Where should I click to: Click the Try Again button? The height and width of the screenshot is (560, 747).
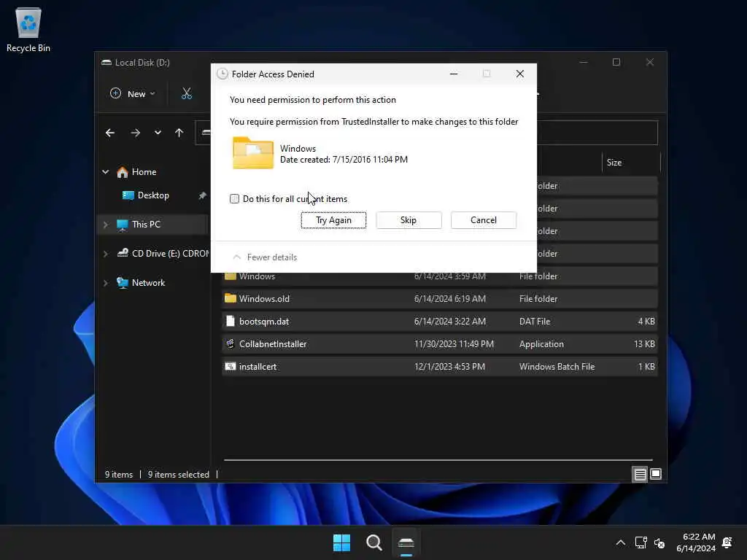click(x=333, y=220)
